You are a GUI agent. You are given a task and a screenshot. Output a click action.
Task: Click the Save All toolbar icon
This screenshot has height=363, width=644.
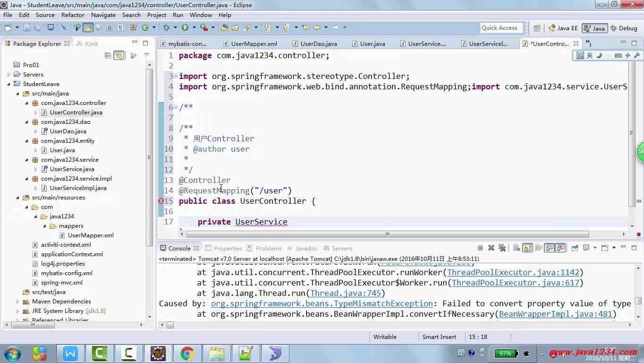(37, 27)
